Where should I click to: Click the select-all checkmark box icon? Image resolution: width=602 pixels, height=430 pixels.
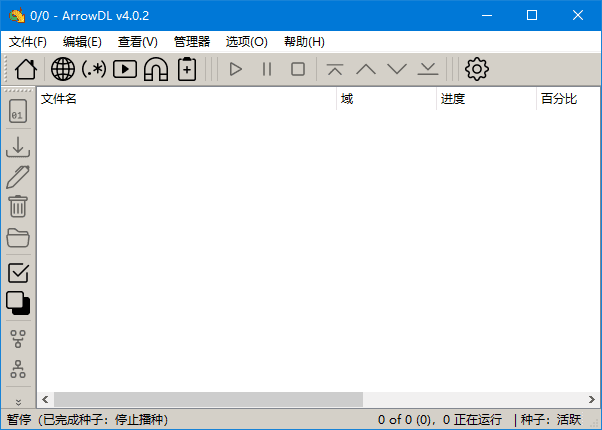pyautogui.click(x=18, y=272)
